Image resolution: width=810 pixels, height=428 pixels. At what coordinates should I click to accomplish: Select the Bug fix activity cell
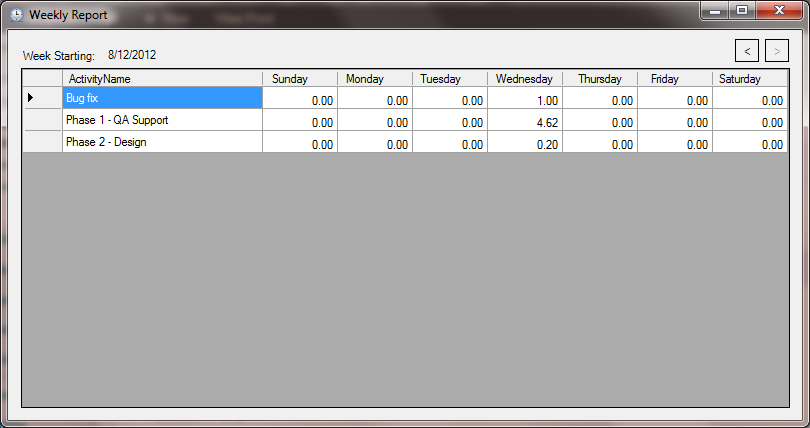[162, 98]
